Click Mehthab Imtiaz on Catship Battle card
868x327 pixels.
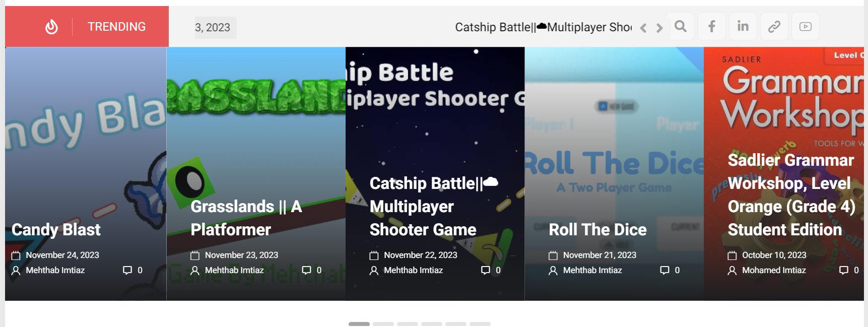414,271
